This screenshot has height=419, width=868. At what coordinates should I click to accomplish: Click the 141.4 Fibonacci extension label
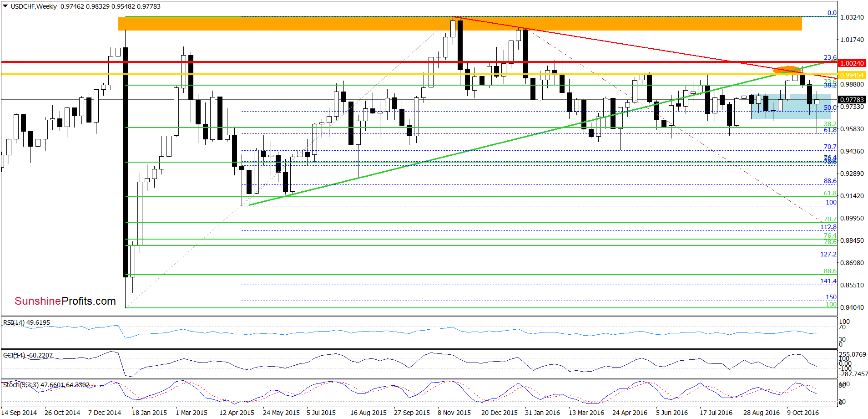point(828,281)
